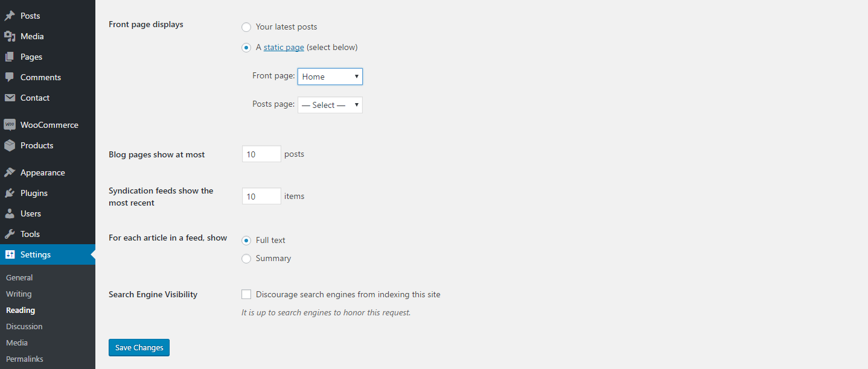The height and width of the screenshot is (369, 868).
Task: Click the 'Your latest posts' label
Action: [x=287, y=27]
